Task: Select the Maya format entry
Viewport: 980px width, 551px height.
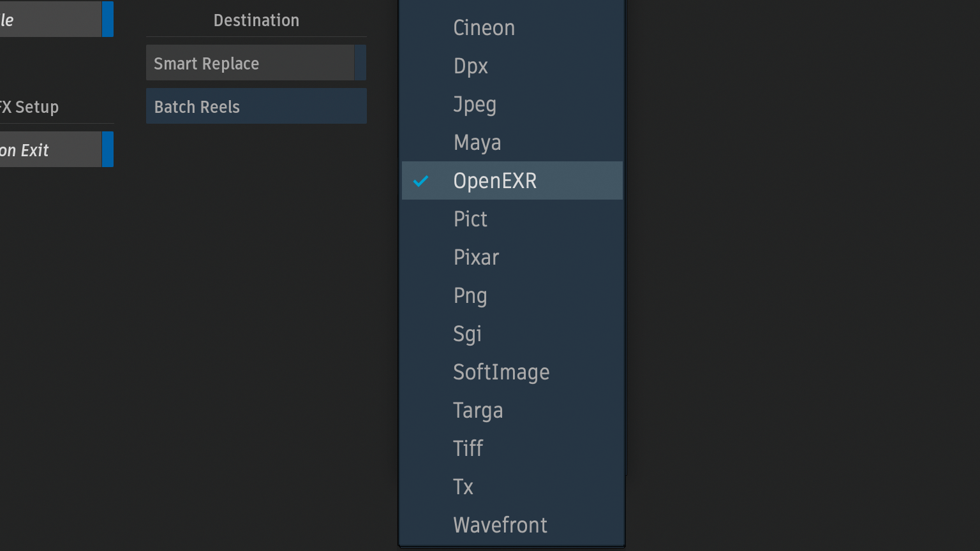Action: tap(477, 143)
